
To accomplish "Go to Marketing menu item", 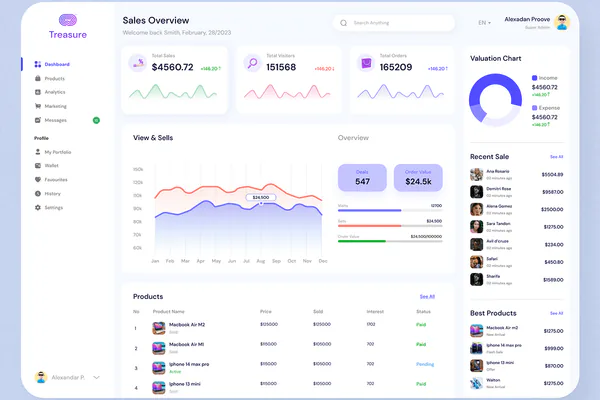I will point(55,106).
